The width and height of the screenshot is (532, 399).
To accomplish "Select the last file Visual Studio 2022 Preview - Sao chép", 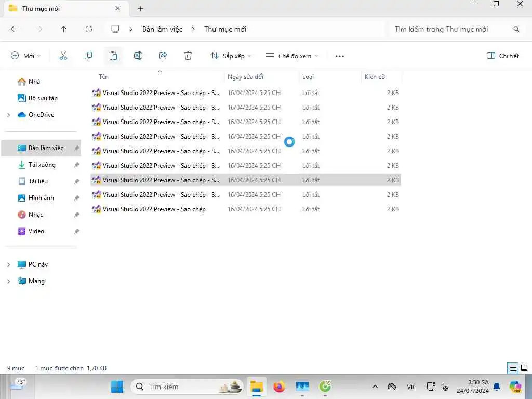I will [x=246, y=209].
